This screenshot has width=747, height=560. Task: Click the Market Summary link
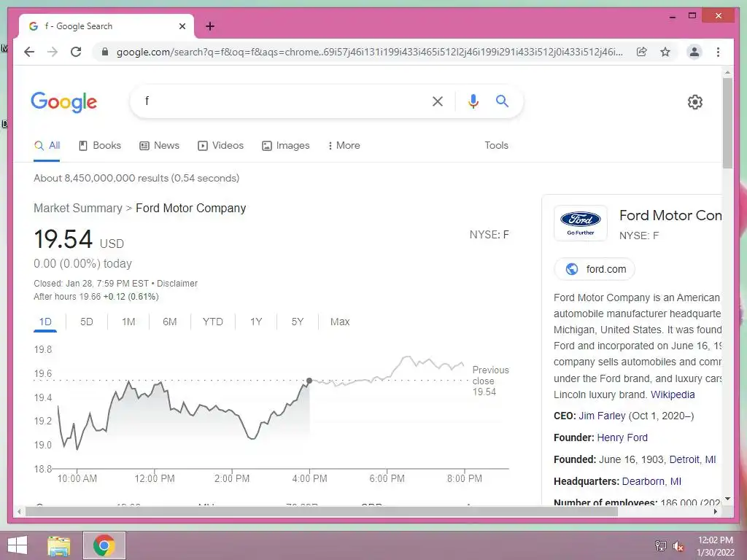click(x=78, y=208)
